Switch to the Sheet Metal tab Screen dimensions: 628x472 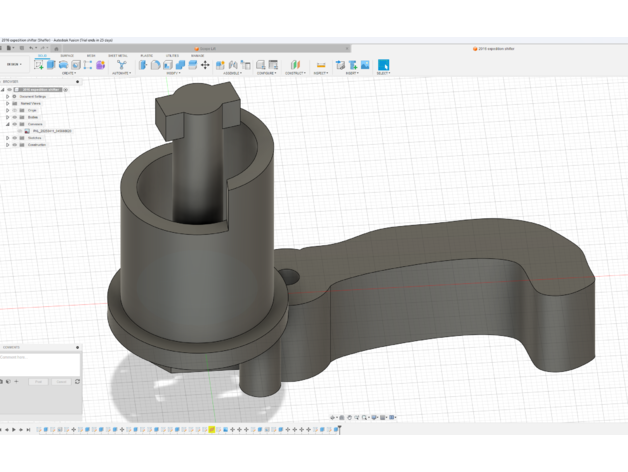[117, 56]
